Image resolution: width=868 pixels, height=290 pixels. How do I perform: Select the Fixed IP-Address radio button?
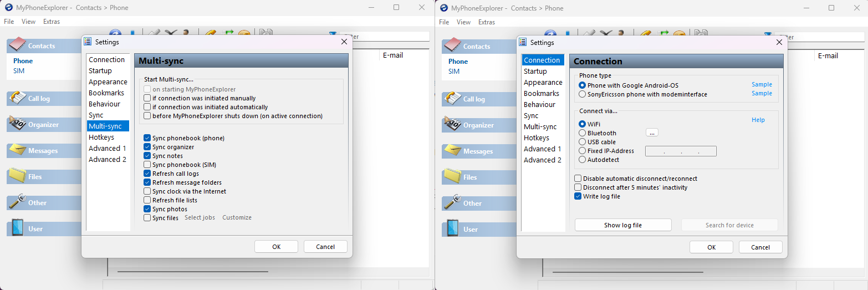pyautogui.click(x=582, y=151)
